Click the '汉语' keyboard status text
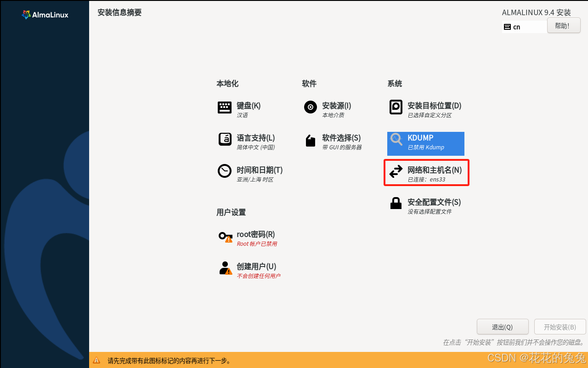Screen dimensions: 588x368 coord(242,115)
